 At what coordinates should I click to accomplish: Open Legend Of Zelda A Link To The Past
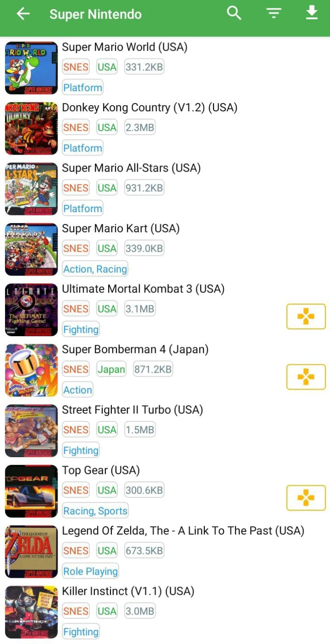183,531
